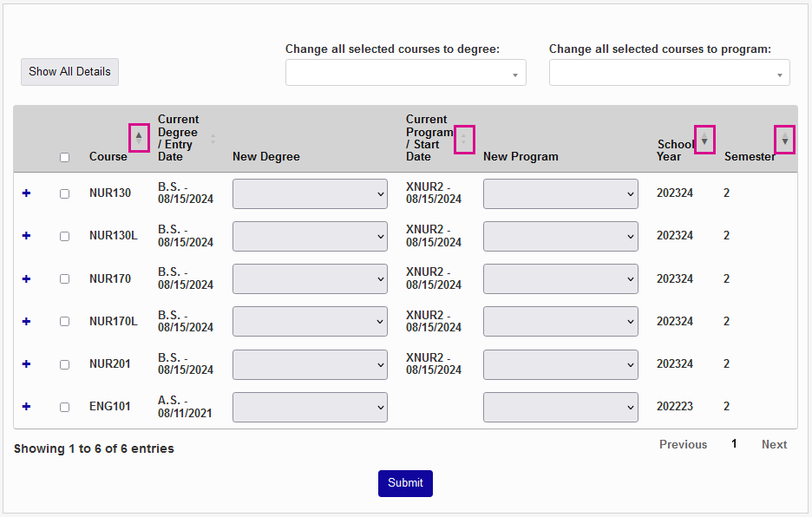
Task: Click the sort icon beside Current Program header
Action: pyautogui.click(x=464, y=139)
